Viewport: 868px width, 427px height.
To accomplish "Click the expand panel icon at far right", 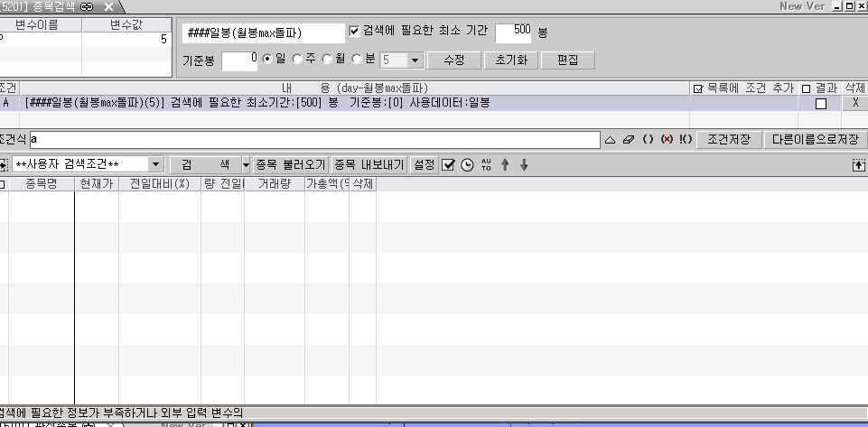I will click(x=857, y=165).
